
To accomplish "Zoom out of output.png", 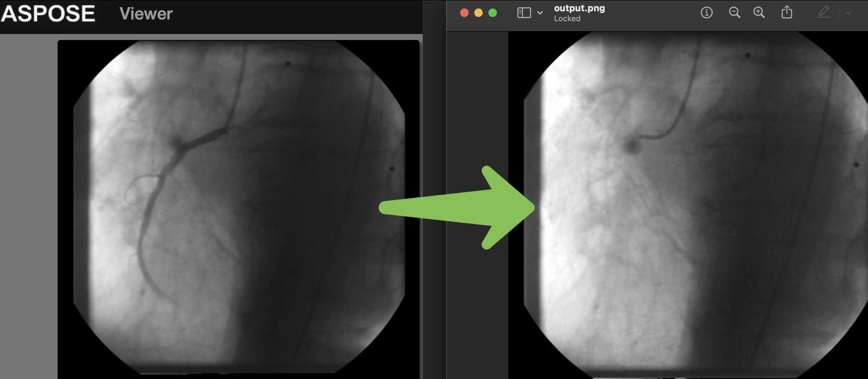I will [x=734, y=13].
